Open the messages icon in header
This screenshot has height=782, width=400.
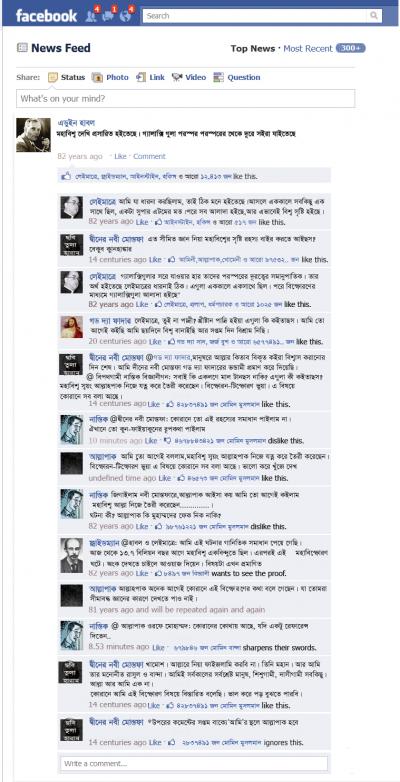click(108, 16)
